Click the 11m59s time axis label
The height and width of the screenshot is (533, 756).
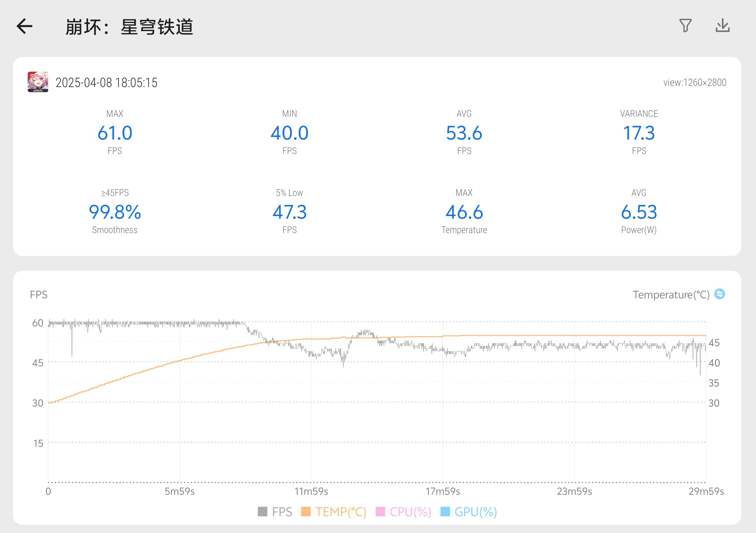click(311, 491)
